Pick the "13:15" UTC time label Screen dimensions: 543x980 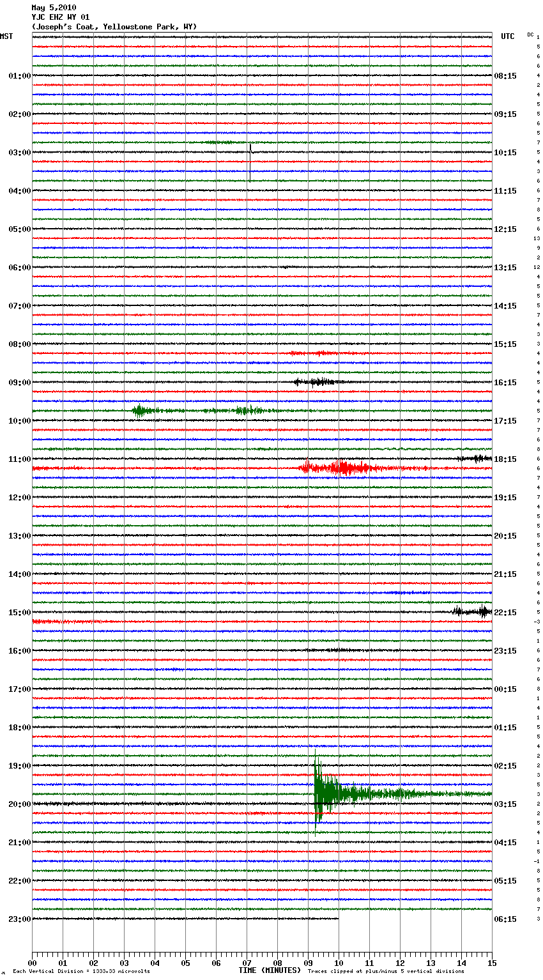[x=505, y=268]
